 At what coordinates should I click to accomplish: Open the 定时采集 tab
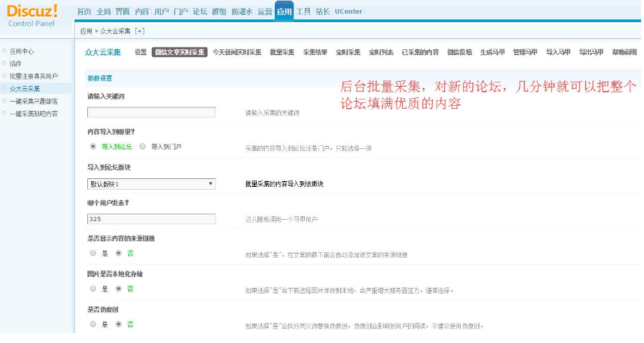tap(348, 52)
